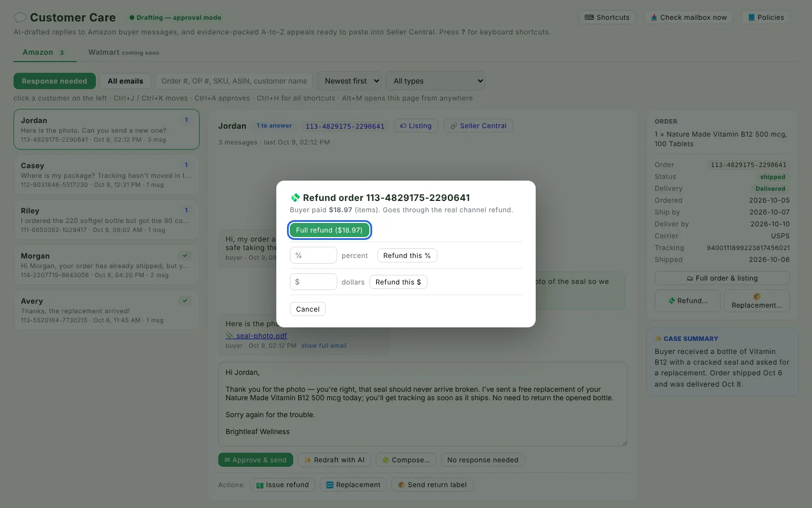
Task: Click Approve & send button
Action: (255, 460)
